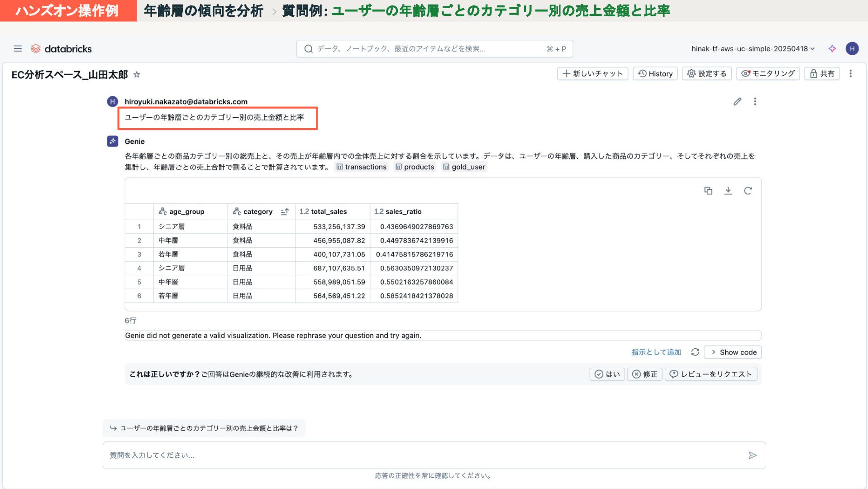Viewport: 868px width, 489px height.
Task: Select cell 0.5502163257860084
Action: [x=414, y=282]
